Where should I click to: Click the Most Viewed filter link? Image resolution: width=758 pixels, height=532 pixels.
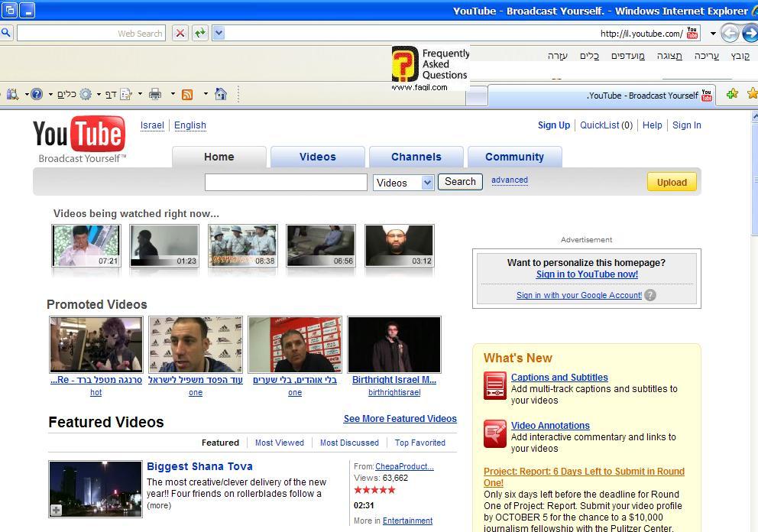(x=279, y=443)
